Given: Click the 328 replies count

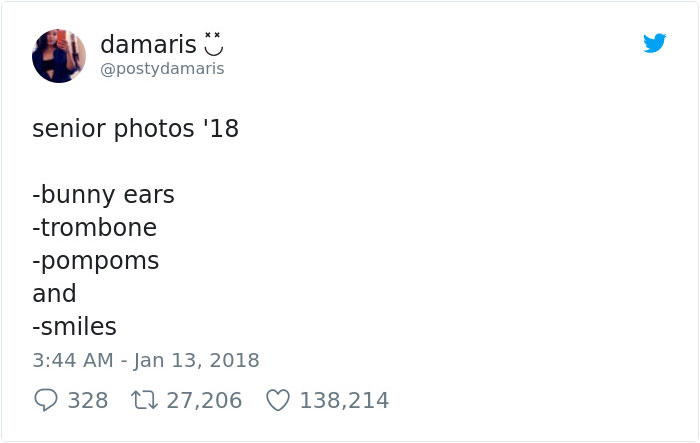Looking at the screenshot, I should [x=88, y=400].
